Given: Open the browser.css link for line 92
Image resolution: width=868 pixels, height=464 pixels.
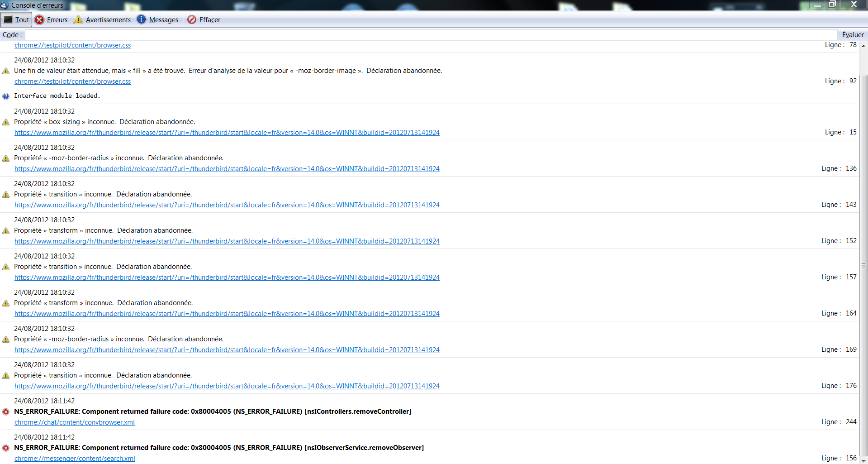Looking at the screenshot, I should [72, 81].
